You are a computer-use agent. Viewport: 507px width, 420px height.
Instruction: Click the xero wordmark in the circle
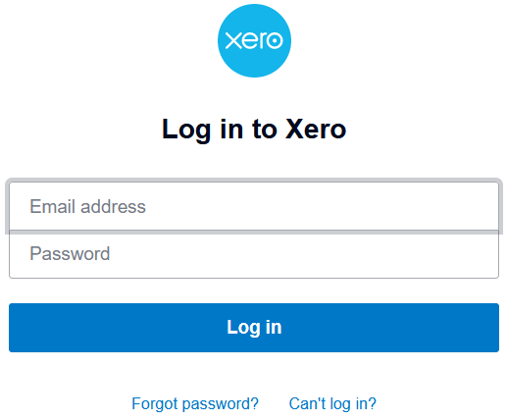pos(254,40)
